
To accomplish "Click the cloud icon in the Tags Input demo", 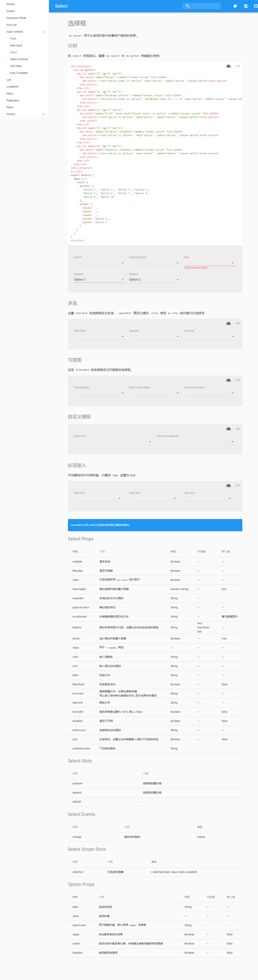I will click(x=228, y=485).
